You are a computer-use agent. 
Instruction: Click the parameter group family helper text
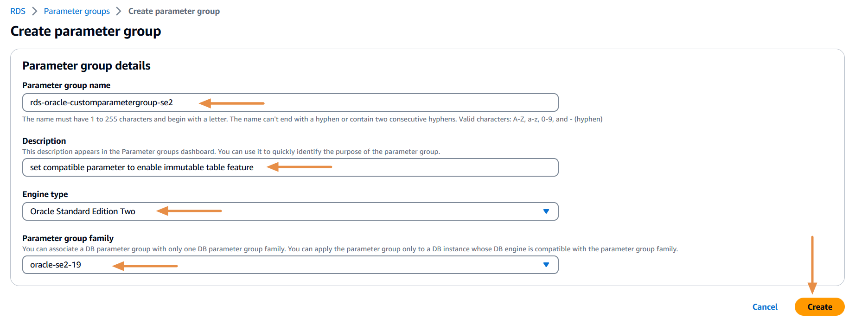tap(350, 249)
